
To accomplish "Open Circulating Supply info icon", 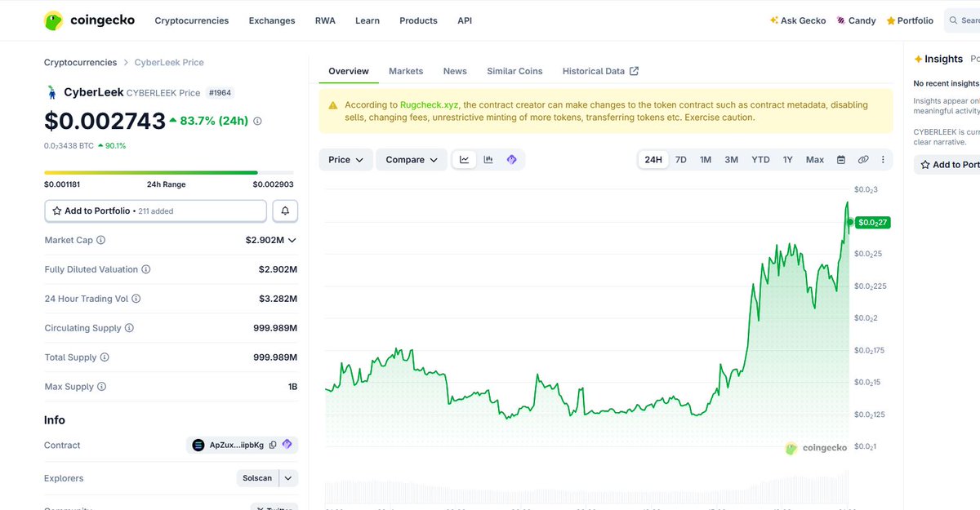I will click(129, 328).
